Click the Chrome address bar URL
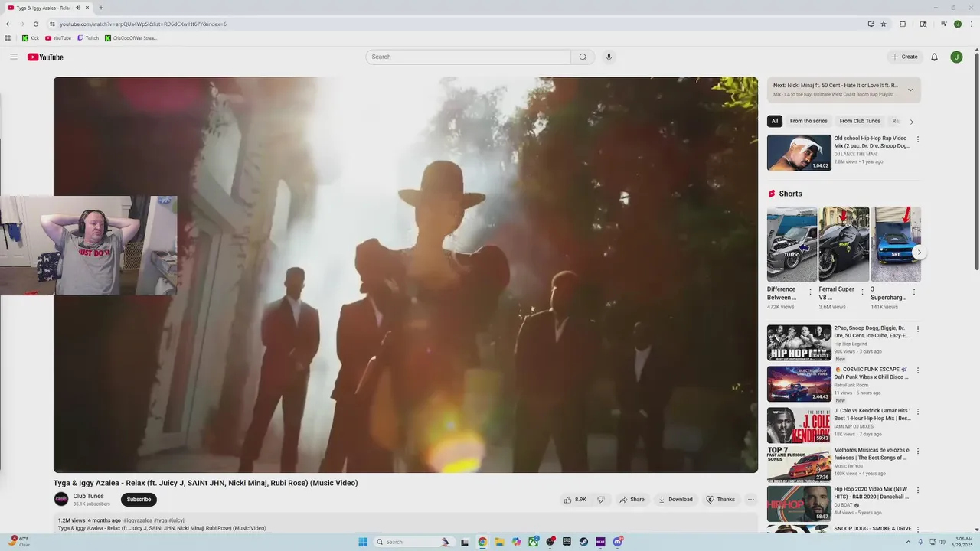This screenshot has width=980, height=551. 143,24
